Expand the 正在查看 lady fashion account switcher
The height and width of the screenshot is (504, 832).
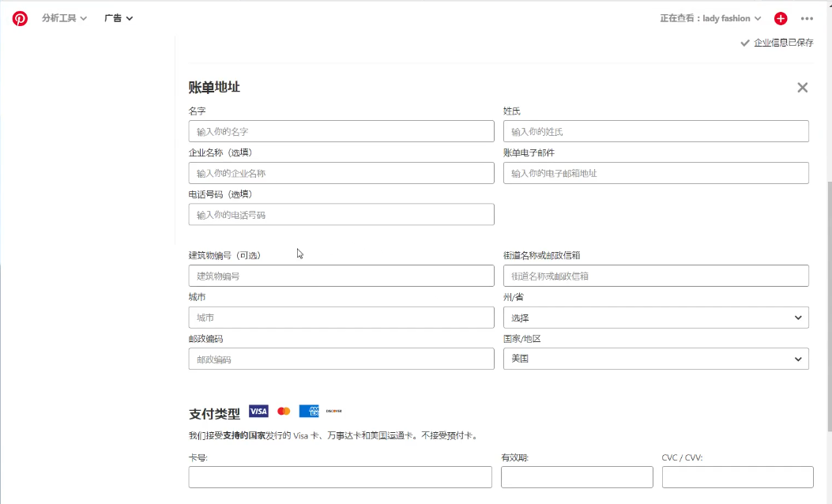[x=710, y=18]
